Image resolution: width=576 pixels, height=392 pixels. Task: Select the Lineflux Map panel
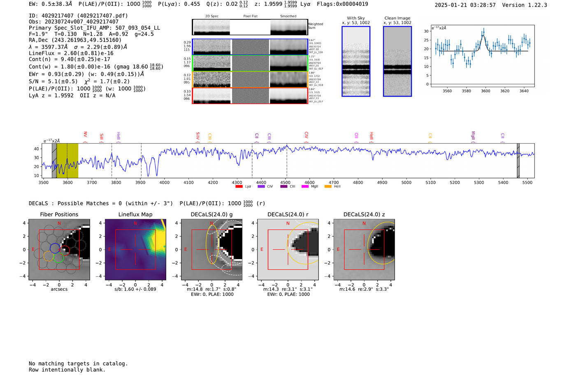click(x=135, y=249)
